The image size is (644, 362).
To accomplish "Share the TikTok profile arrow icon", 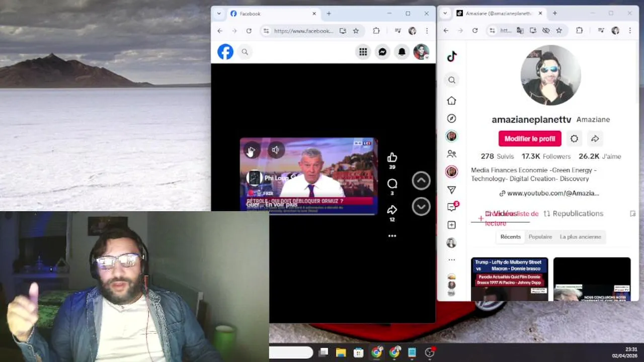I will pyautogui.click(x=595, y=139).
